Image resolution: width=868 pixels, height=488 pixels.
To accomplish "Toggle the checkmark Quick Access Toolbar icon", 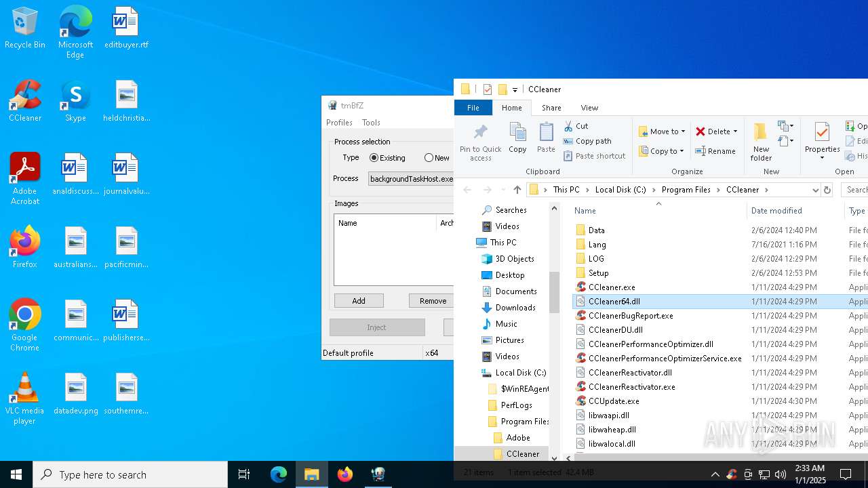I will click(487, 89).
